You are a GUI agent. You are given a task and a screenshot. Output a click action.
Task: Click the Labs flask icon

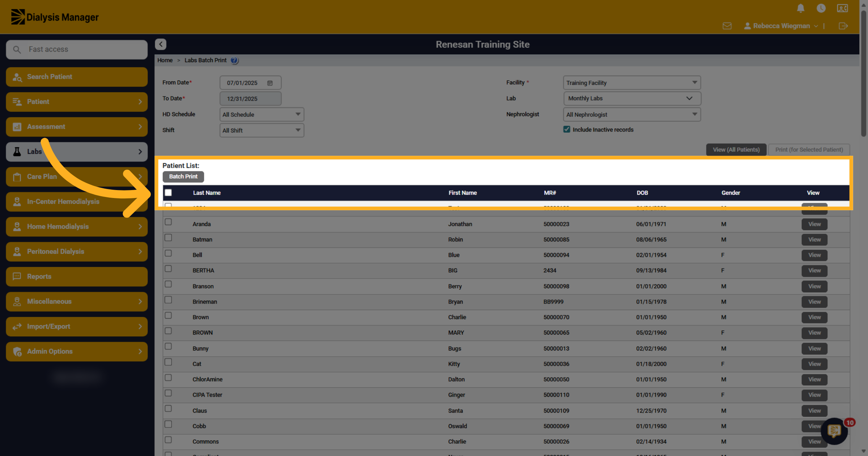[17, 152]
